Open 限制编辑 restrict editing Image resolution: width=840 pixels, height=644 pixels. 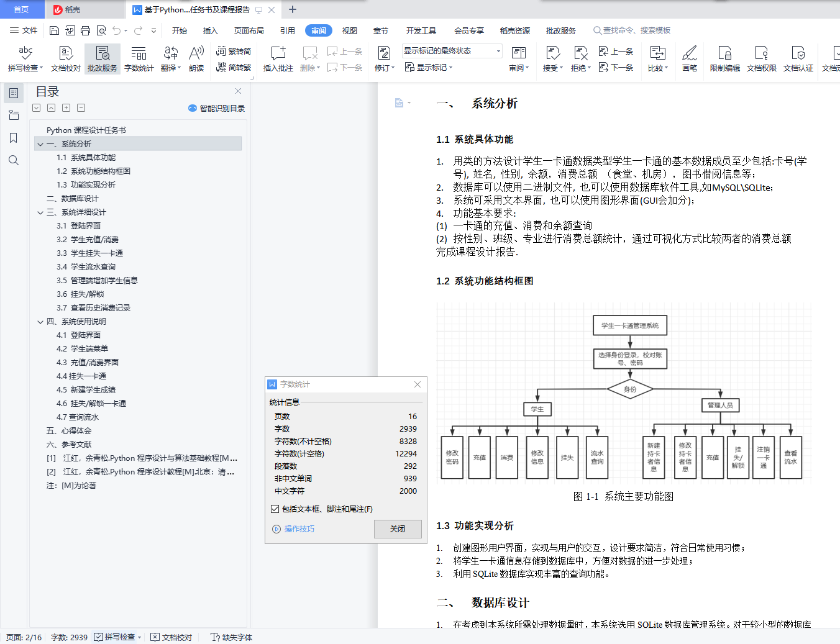point(725,59)
